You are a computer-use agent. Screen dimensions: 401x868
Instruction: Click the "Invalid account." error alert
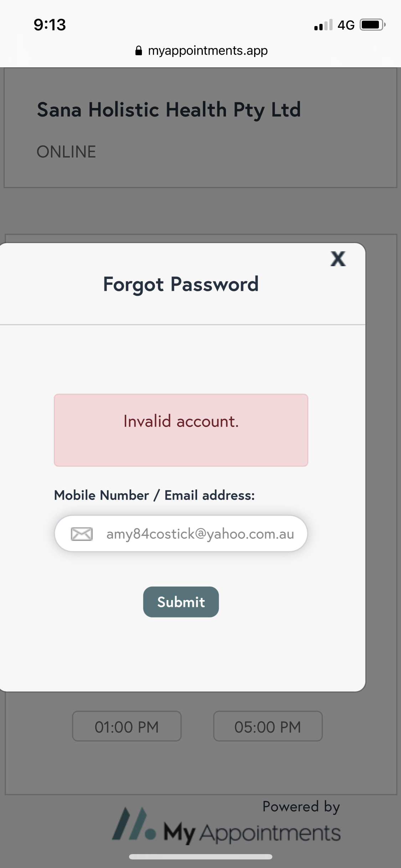coord(181,430)
